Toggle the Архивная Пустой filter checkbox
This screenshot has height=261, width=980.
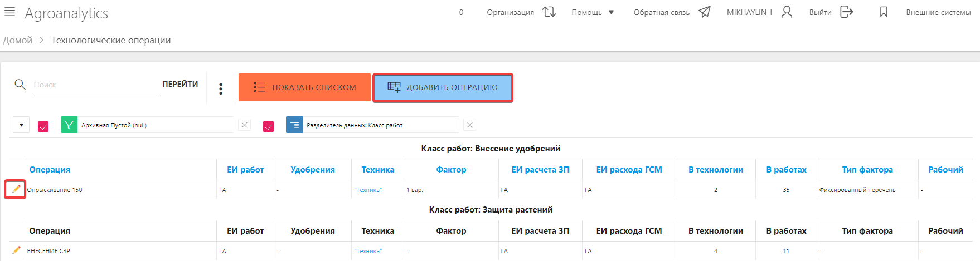(43, 126)
